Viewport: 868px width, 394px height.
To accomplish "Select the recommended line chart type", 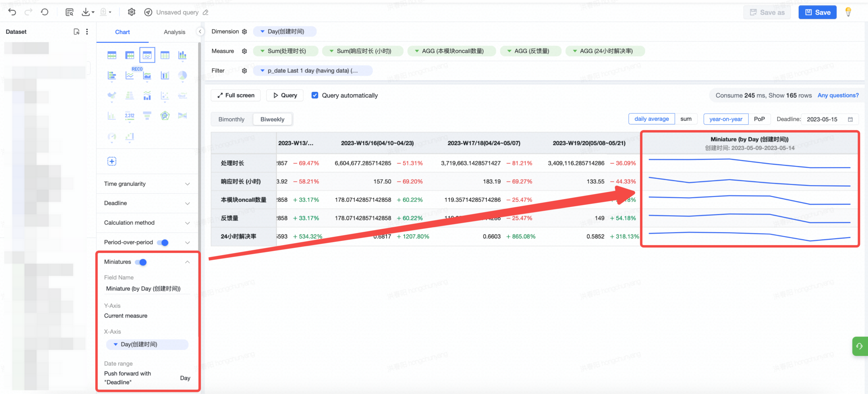I will 129,75.
